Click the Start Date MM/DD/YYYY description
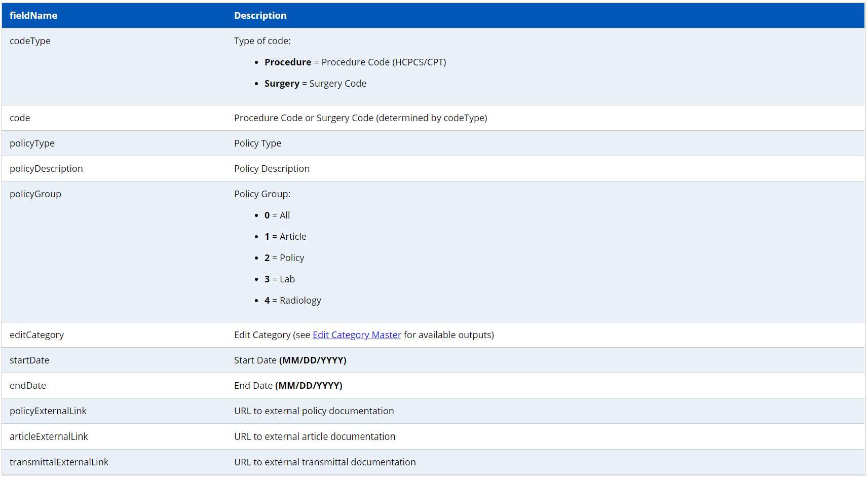The height and width of the screenshot is (477, 868). coord(290,360)
